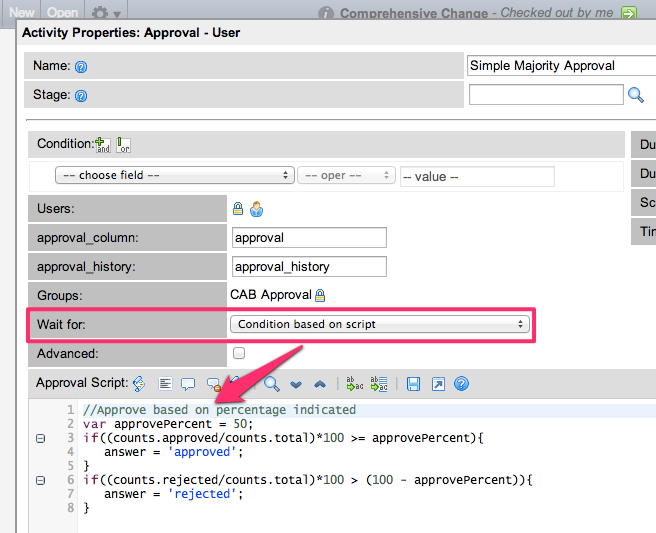Click help icon next to Name label
Image resolution: width=656 pixels, height=533 pixels.
point(81,67)
